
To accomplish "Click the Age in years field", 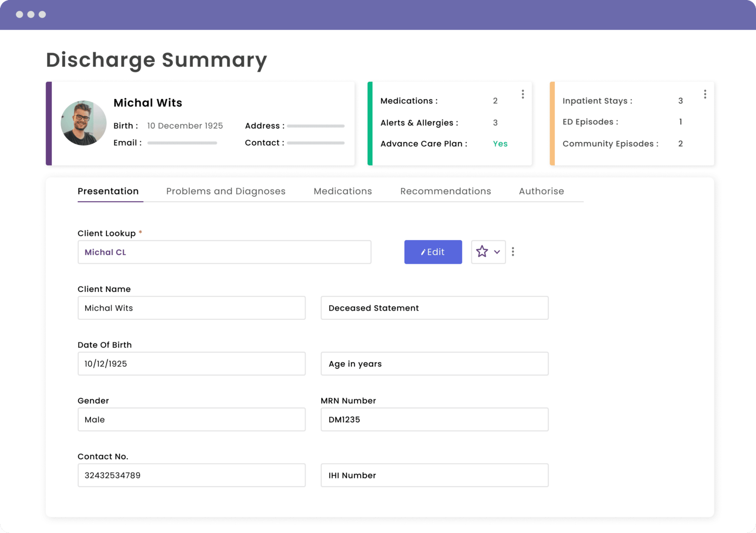I will pyautogui.click(x=434, y=364).
